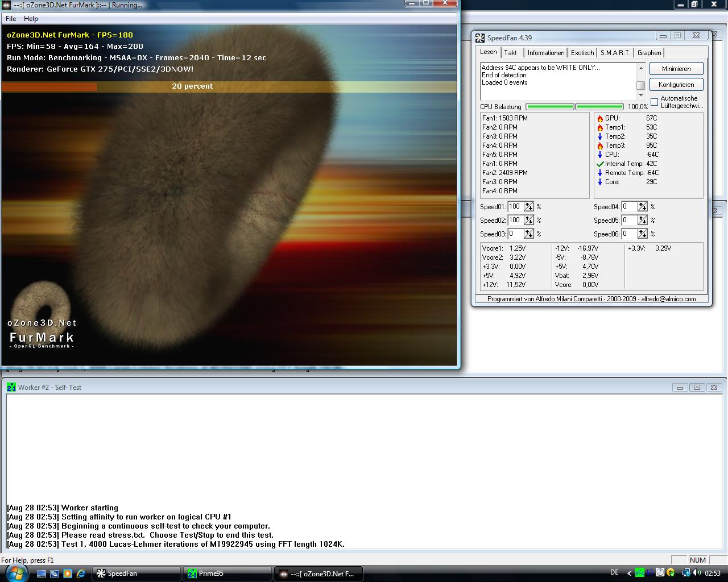The image size is (728, 582).
Task: Adjust the Speed03 spinner arrows
Action: point(529,234)
